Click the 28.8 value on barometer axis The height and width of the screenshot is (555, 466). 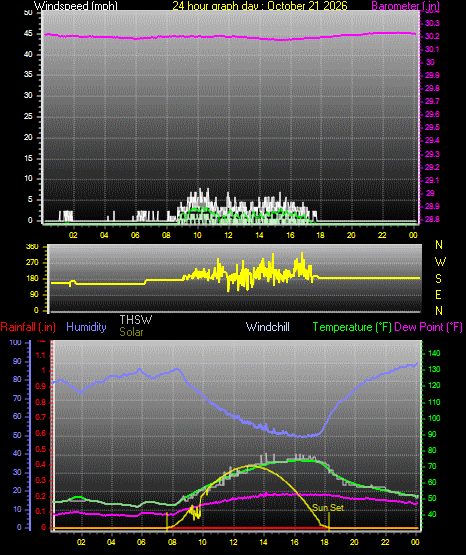[x=432, y=219]
